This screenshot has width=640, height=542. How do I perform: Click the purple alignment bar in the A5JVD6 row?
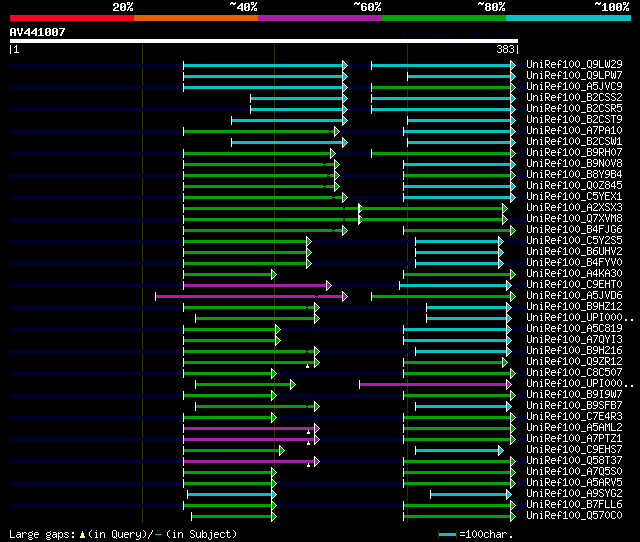click(251, 296)
